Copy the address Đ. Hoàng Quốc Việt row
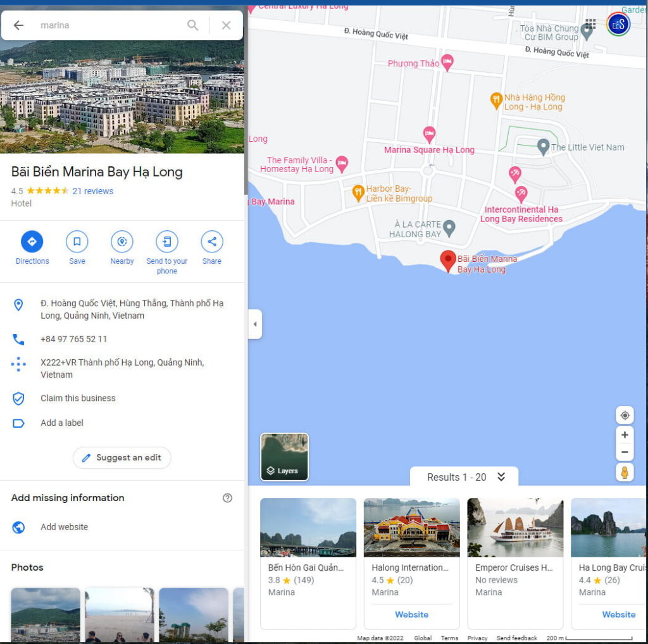 point(122,309)
